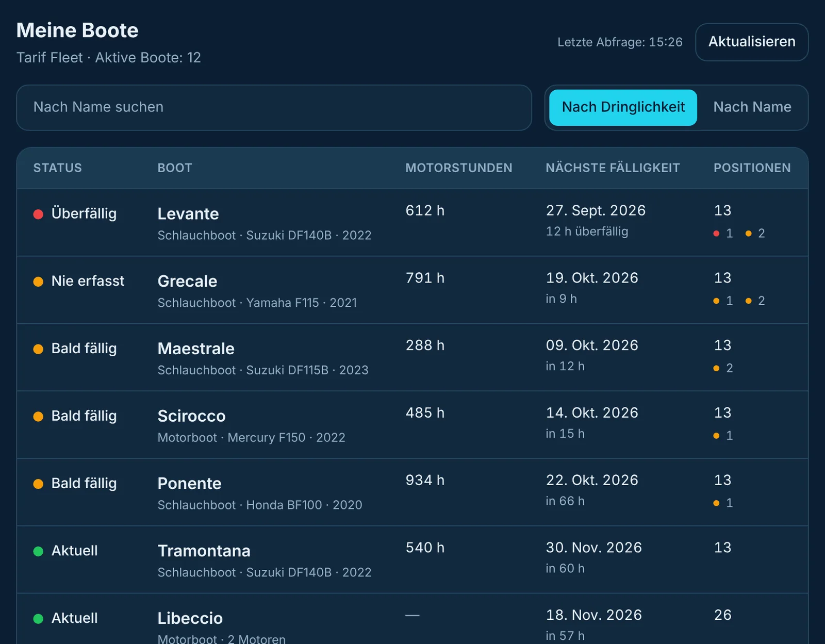
Task: Click the STATUS column header
Action: click(x=58, y=168)
